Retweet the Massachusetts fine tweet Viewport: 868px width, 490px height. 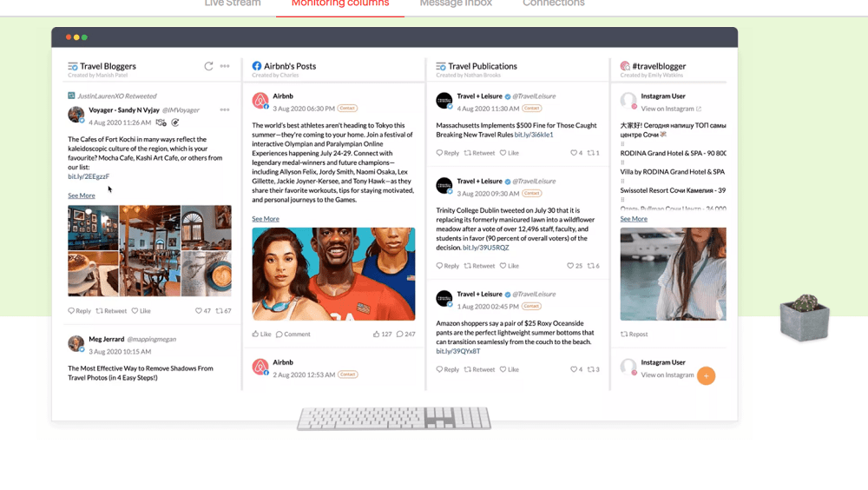(479, 153)
